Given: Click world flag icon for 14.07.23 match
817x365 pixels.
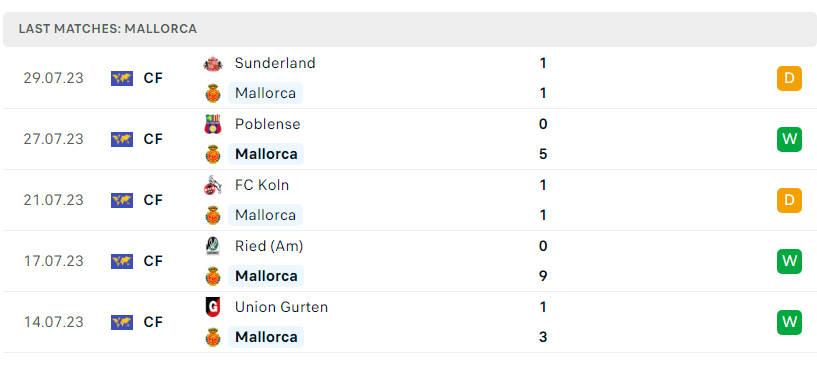Looking at the screenshot, I should click(x=122, y=322).
